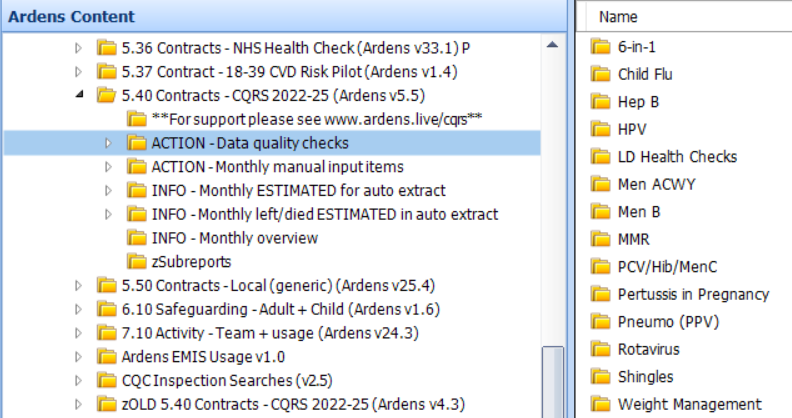
Task: Expand INFO - Monthly left/died ESTIMATED folder
Action: [108, 214]
